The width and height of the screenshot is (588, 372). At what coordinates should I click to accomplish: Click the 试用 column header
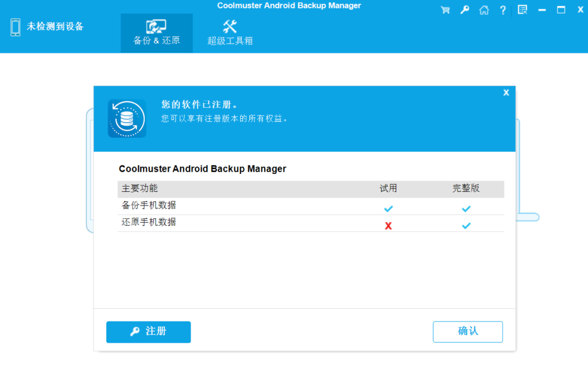click(388, 188)
